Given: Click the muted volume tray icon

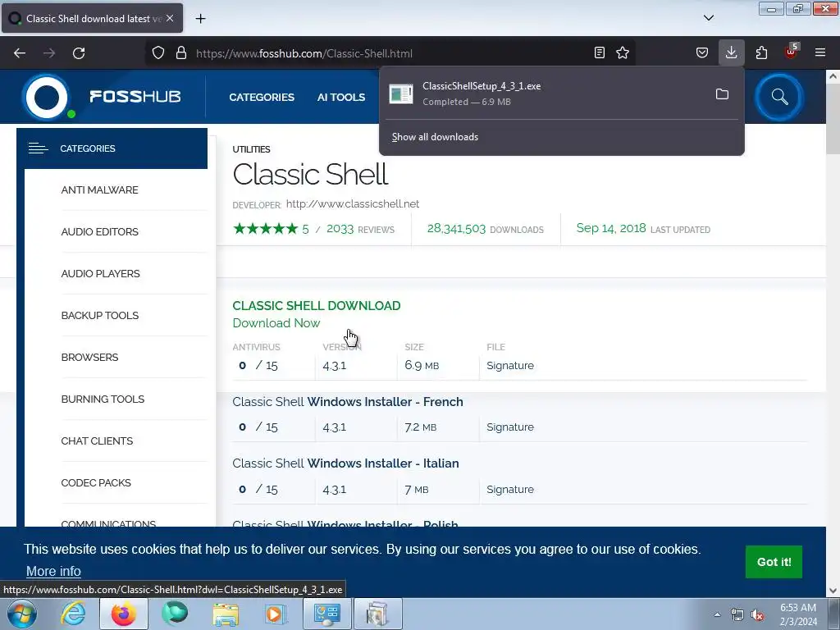Looking at the screenshot, I should (x=757, y=615).
